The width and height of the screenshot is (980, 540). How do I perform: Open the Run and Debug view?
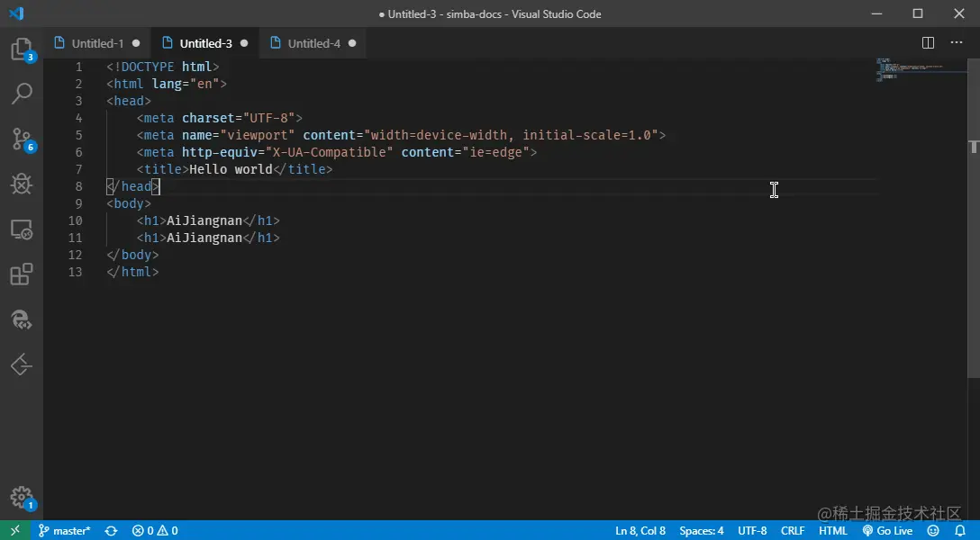click(22, 184)
